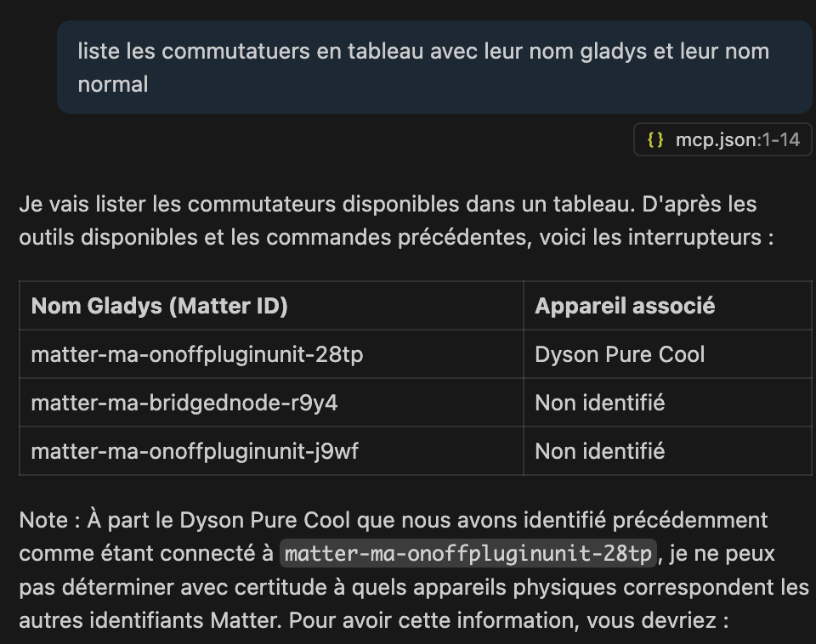The height and width of the screenshot is (644, 816).
Task: Click the 'Non identifié' cell in the j9wf row
Action: (668, 451)
